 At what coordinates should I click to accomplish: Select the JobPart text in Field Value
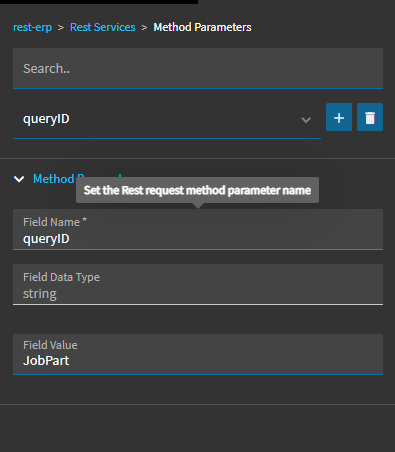tap(46, 361)
